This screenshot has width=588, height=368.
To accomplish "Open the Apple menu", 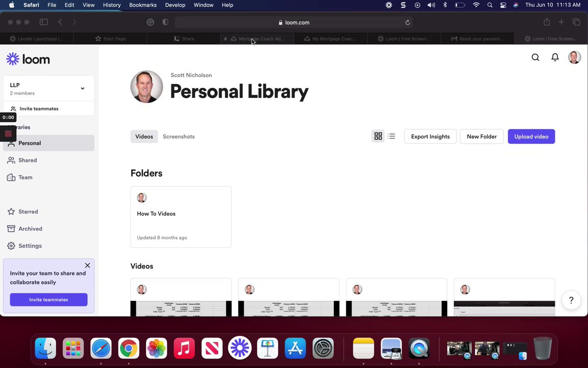I will point(12,5).
